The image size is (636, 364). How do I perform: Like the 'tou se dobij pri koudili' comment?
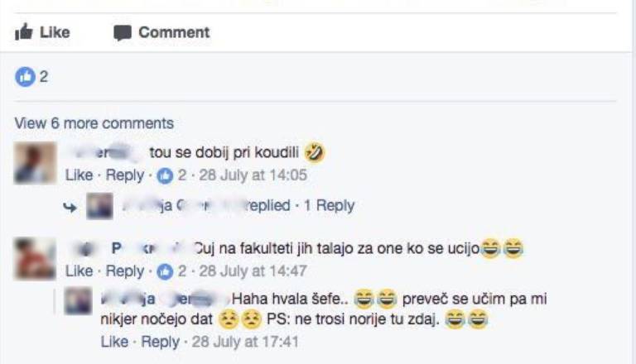point(79,175)
